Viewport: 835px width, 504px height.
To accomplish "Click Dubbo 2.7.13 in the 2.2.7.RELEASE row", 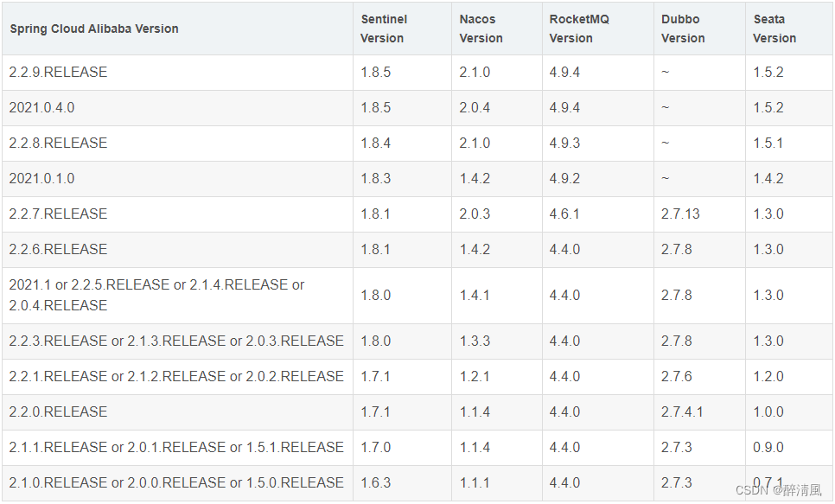I will pos(680,214).
